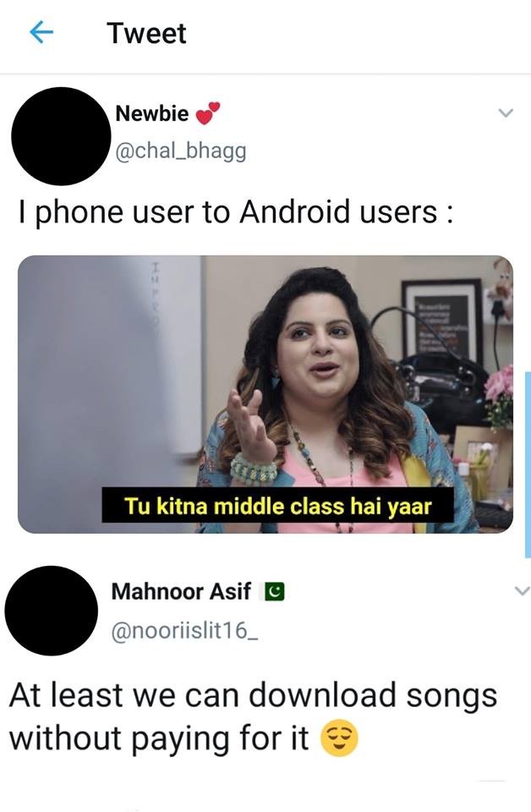Expand options chevron on Newbie's tweet
The image size is (531, 812).
(505, 112)
